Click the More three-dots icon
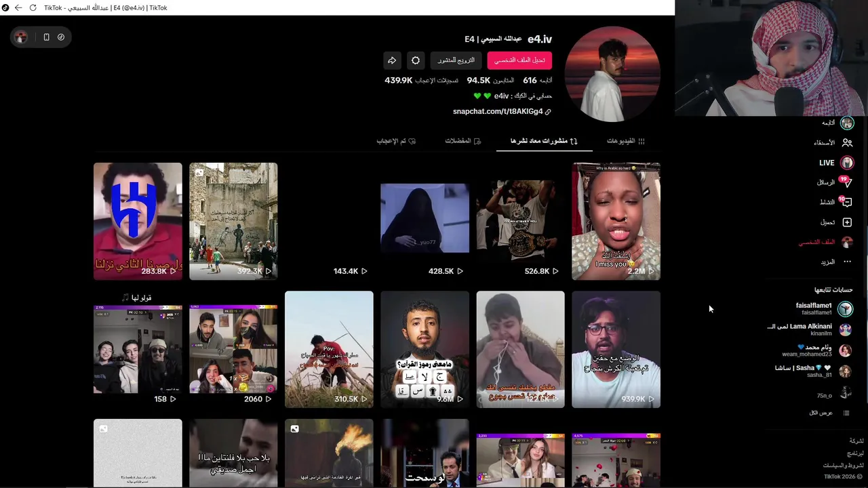The image size is (868, 488). tap(847, 262)
